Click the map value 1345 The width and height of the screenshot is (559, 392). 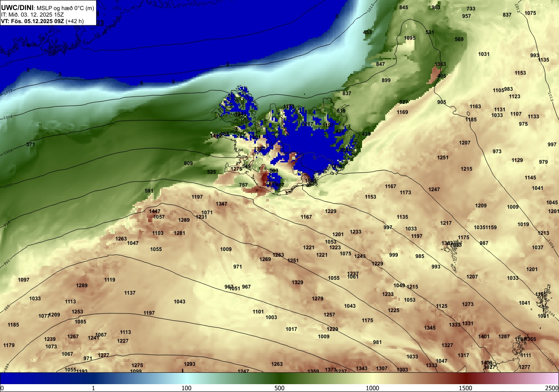pyautogui.click(x=430, y=328)
